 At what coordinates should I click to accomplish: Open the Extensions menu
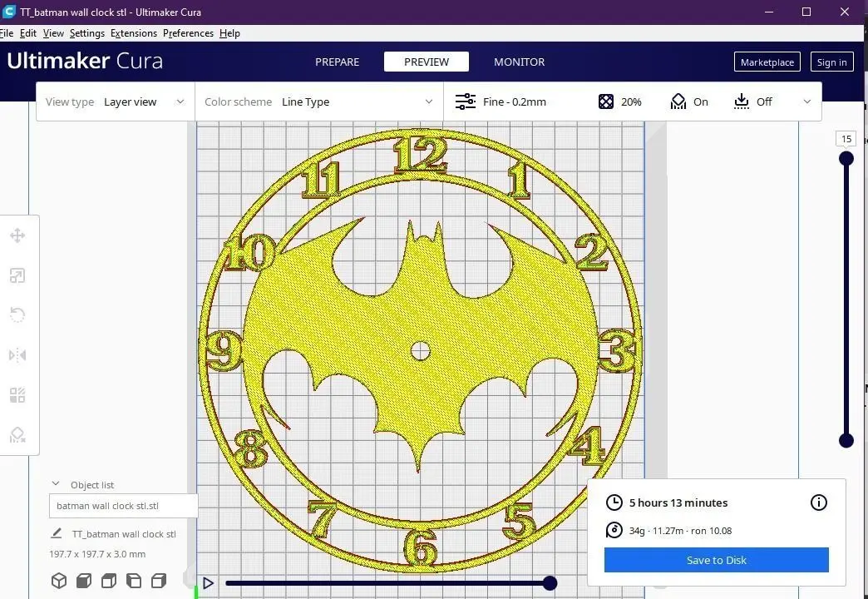[133, 33]
